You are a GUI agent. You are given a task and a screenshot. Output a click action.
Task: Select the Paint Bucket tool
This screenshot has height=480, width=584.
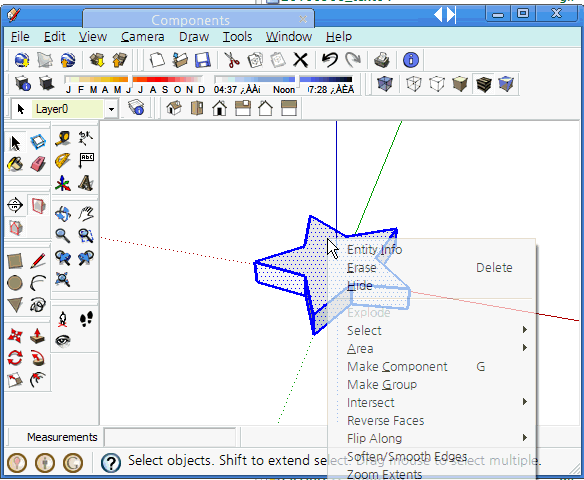tap(15, 164)
